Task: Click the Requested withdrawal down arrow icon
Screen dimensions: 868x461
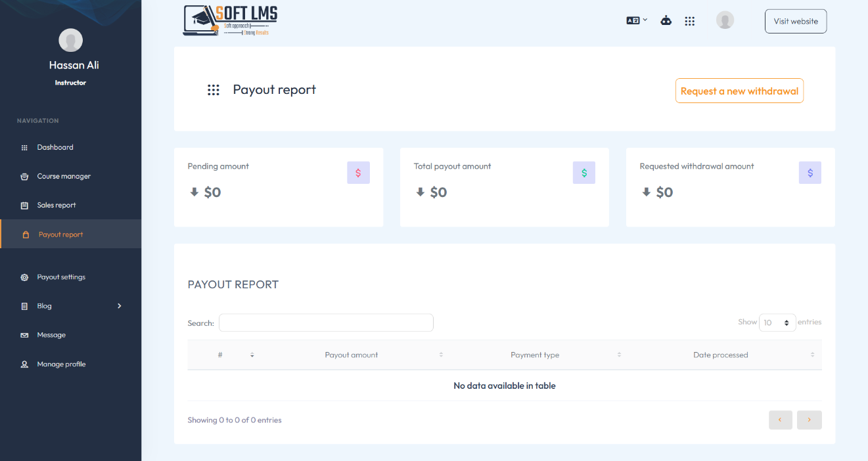Action: point(647,192)
